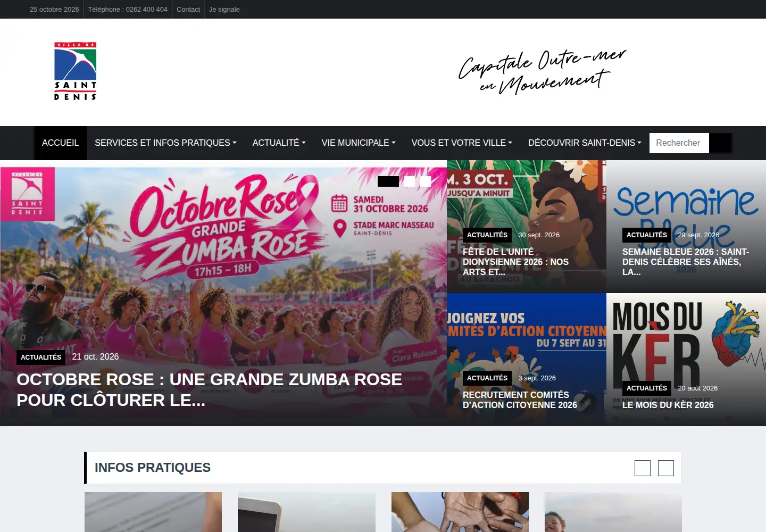Open Le Mois du Kèr 2026 article
Screen dimensions: 766x532
tap(668, 405)
